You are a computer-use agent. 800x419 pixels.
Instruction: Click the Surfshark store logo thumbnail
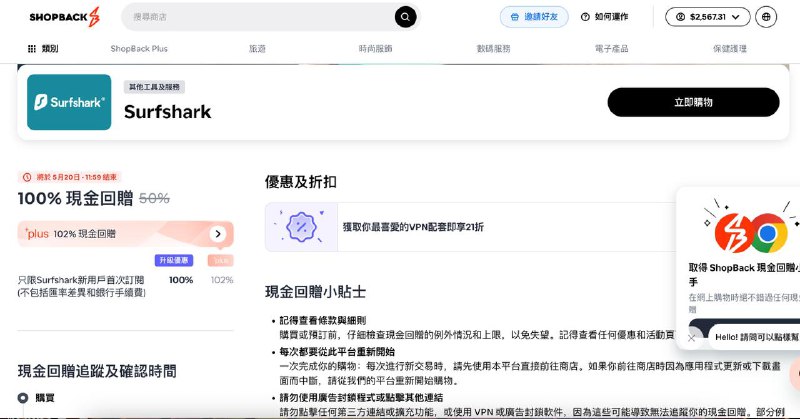69,102
